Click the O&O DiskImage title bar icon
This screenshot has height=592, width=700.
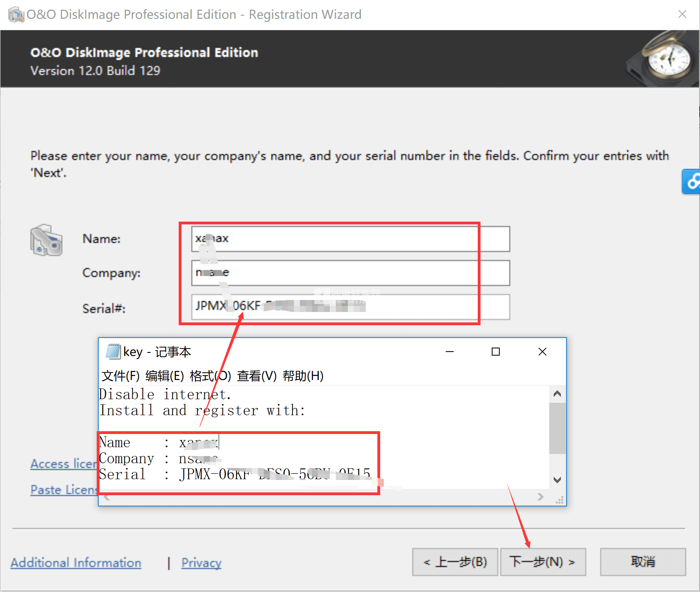point(16,15)
